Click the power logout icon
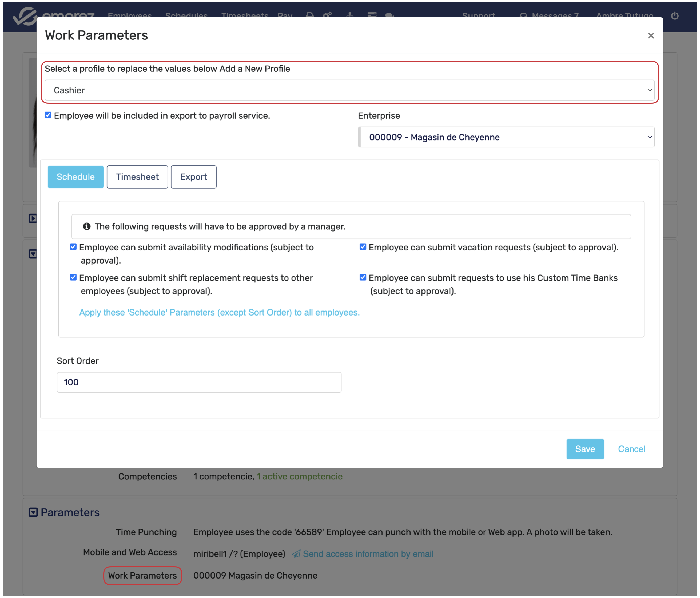 pyautogui.click(x=674, y=15)
